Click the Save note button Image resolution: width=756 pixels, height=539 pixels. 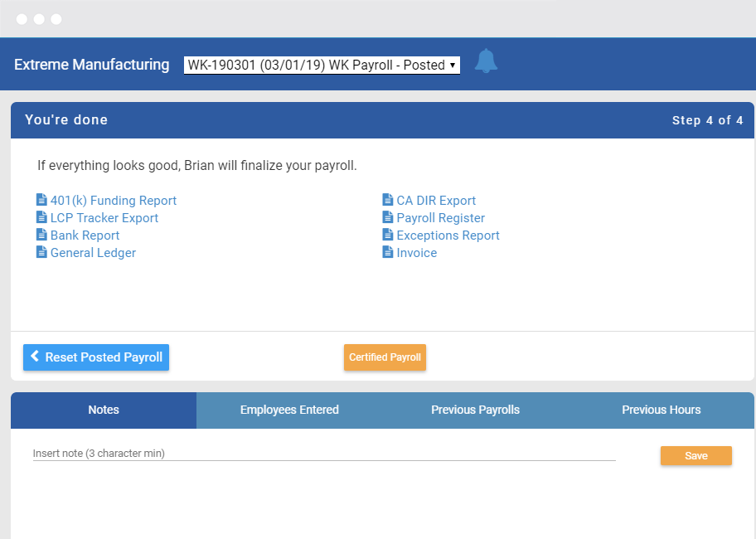(x=695, y=455)
